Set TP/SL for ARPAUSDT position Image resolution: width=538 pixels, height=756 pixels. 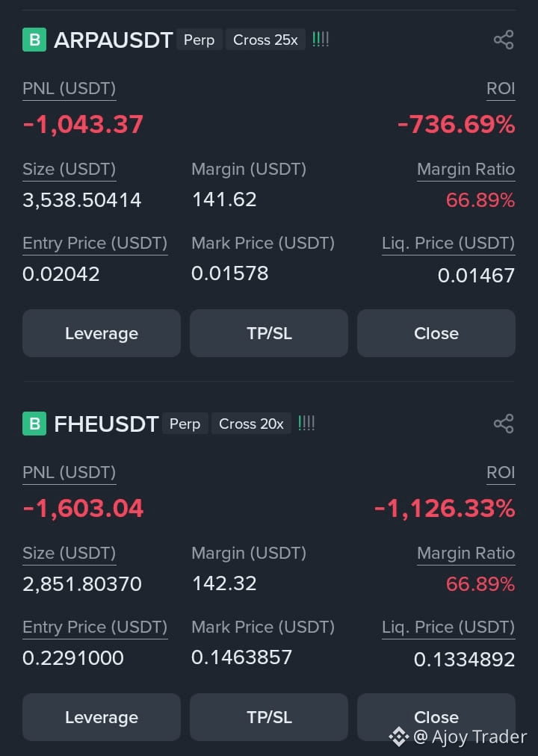[269, 333]
